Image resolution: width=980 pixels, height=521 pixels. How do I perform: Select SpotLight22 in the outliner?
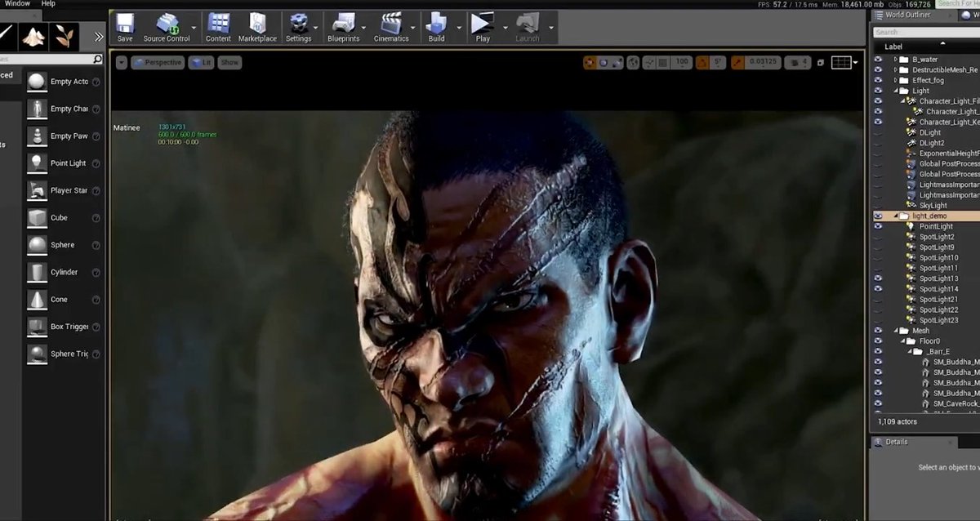[939, 309]
